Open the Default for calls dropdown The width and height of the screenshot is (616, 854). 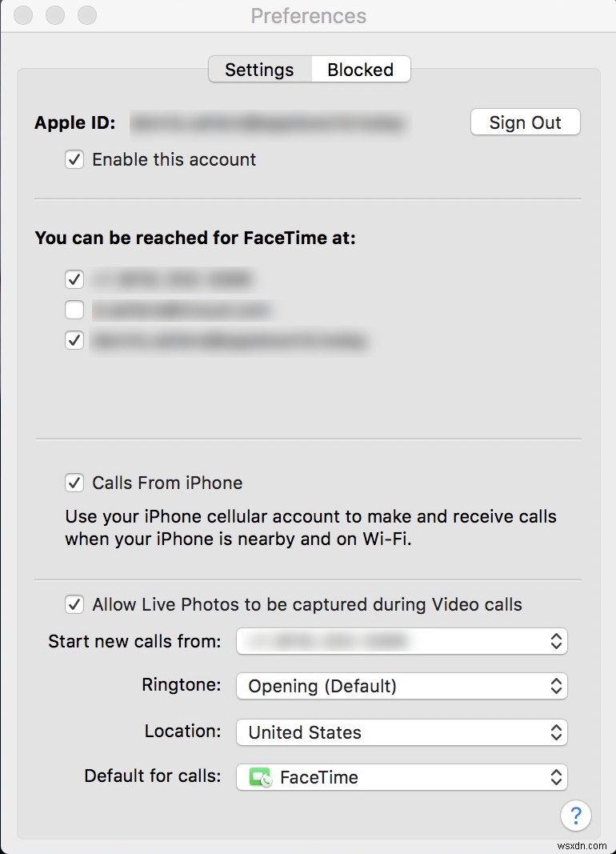pyautogui.click(x=402, y=776)
